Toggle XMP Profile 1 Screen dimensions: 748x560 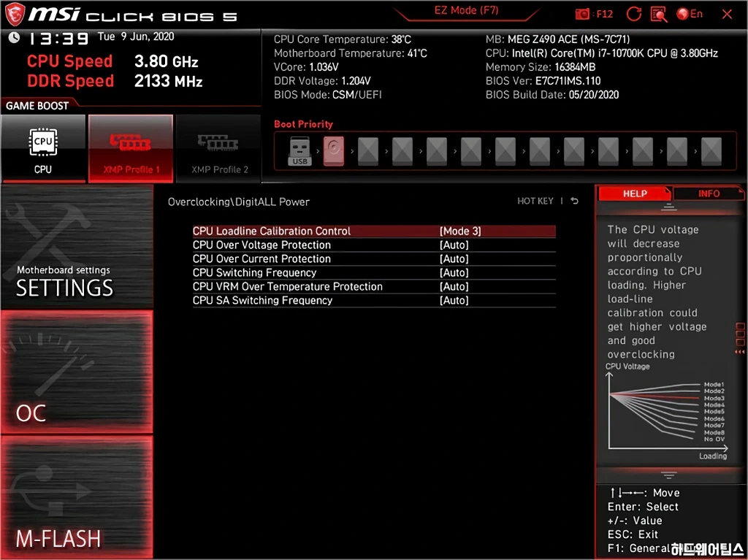130,148
